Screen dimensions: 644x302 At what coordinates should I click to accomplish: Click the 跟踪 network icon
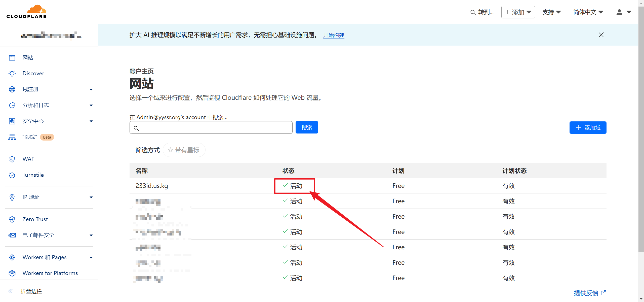(12, 137)
